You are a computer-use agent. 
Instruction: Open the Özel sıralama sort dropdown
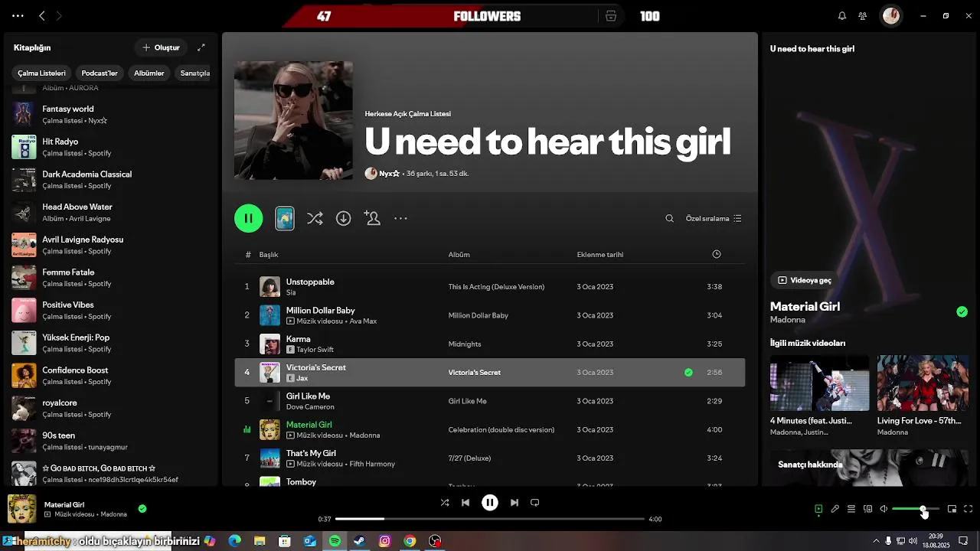coord(714,218)
